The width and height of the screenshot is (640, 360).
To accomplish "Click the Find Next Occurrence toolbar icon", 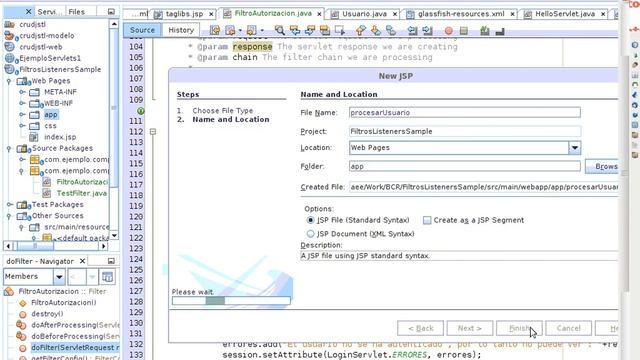I will click(x=310, y=30).
